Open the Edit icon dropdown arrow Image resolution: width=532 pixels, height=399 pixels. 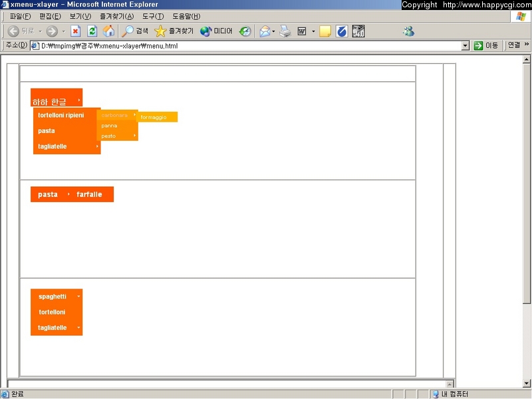(313, 31)
